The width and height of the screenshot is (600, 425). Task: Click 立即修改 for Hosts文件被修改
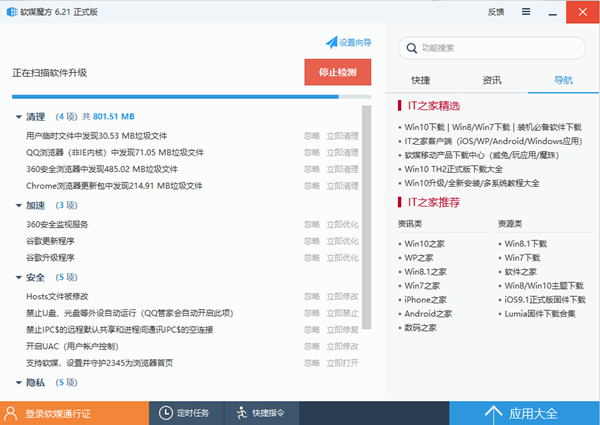click(x=342, y=296)
